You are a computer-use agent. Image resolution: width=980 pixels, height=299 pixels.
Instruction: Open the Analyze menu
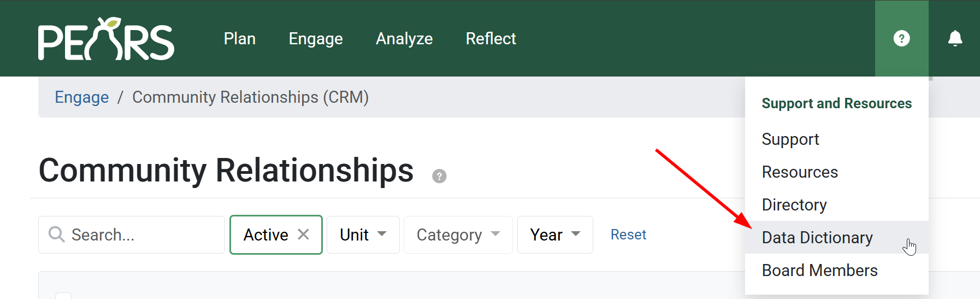pyautogui.click(x=404, y=39)
